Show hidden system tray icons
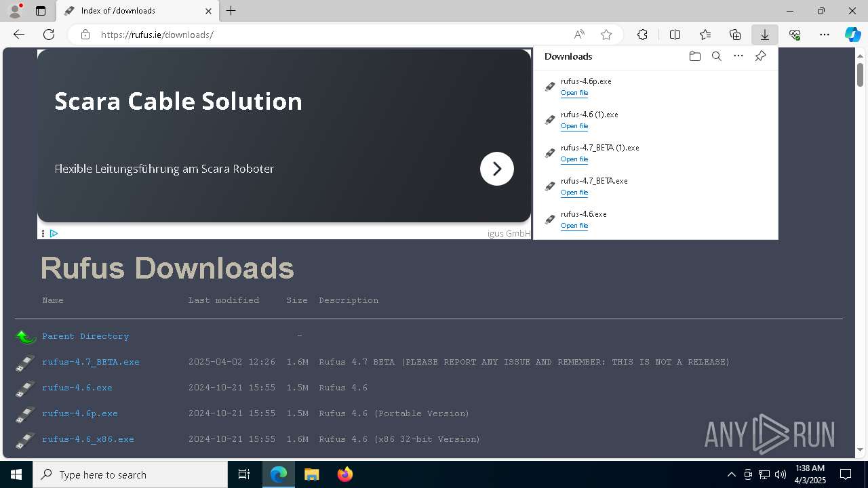The width and height of the screenshot is (868, 488). pyautogui.click(x=731, y=474)
